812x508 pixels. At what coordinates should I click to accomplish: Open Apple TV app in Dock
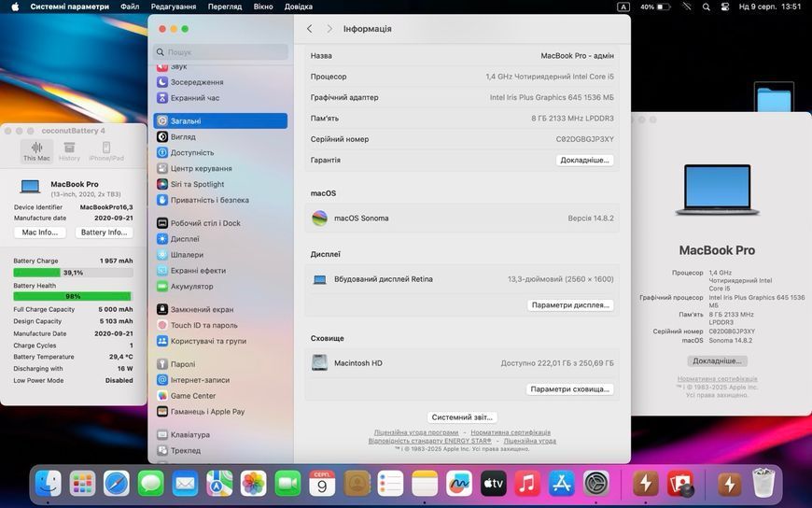click(494, 483)
